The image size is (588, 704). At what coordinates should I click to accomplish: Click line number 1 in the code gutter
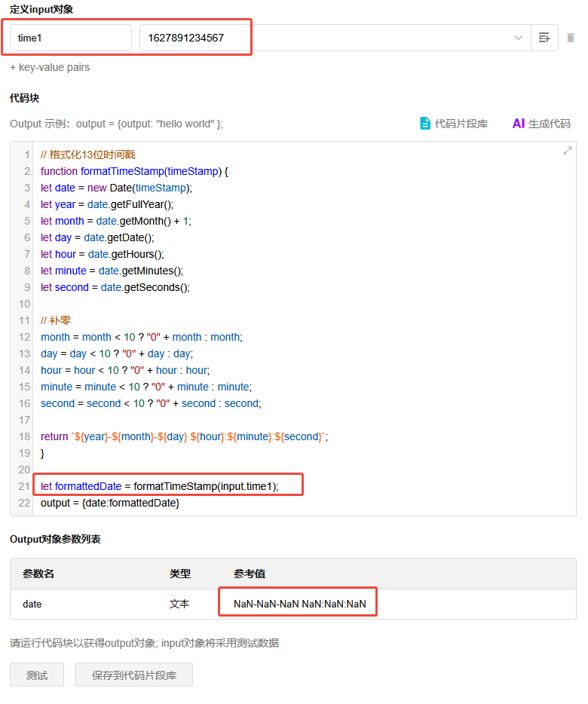coord(27,154)
